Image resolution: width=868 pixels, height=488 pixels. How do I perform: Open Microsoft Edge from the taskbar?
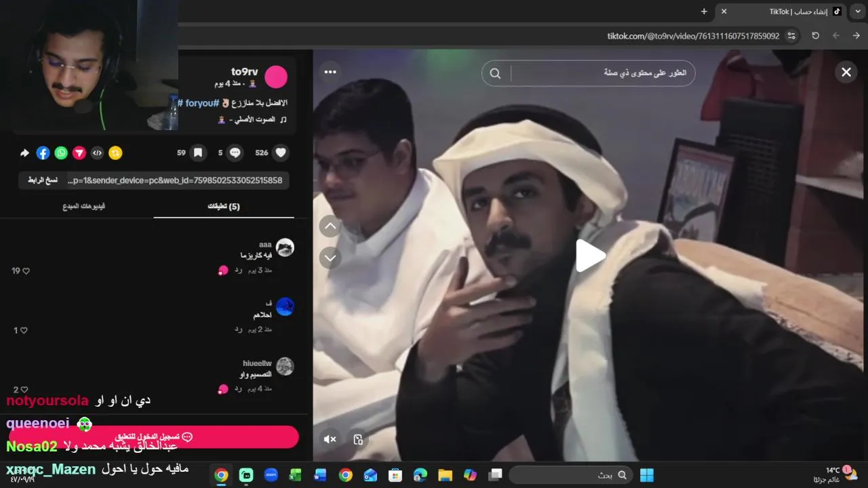click(x=420, y=475)
